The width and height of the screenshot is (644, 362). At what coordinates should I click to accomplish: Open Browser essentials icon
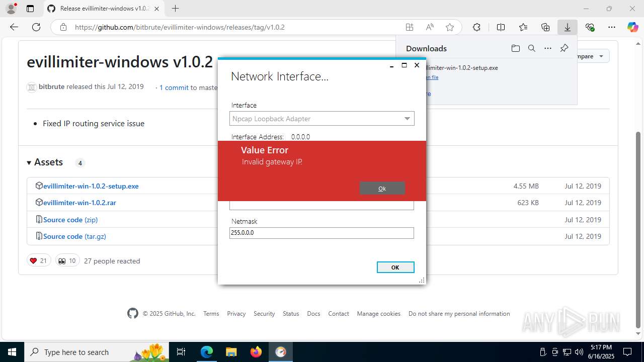pyautogui.click(x=590, y=27)
